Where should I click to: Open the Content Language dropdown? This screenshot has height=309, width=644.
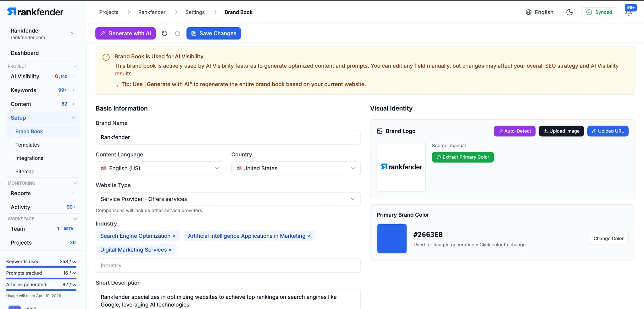pyautogui.click(x=160, y=168)
